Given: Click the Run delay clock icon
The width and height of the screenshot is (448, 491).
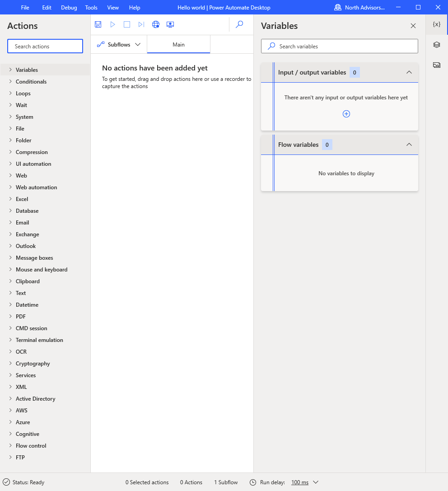Looking at the screenshot, I should click(253, 482).
